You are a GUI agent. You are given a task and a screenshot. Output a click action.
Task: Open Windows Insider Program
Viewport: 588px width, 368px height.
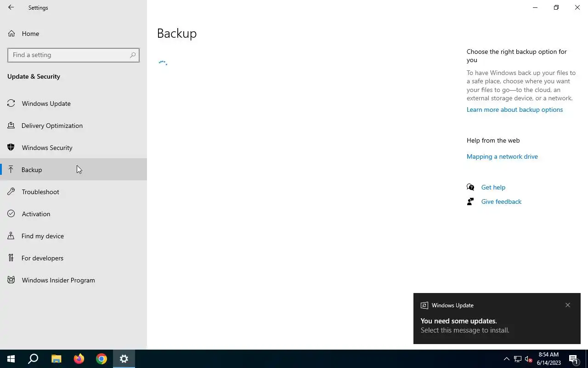[73, 280]
